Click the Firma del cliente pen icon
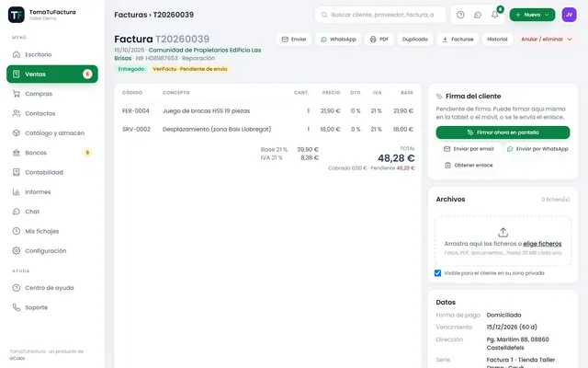Viewport: 588px width, 368px height. (x=439, y=97)
